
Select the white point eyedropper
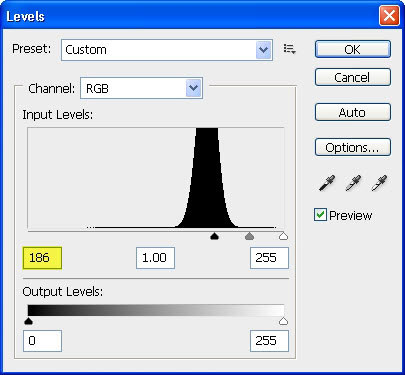[x=380, y=183]
